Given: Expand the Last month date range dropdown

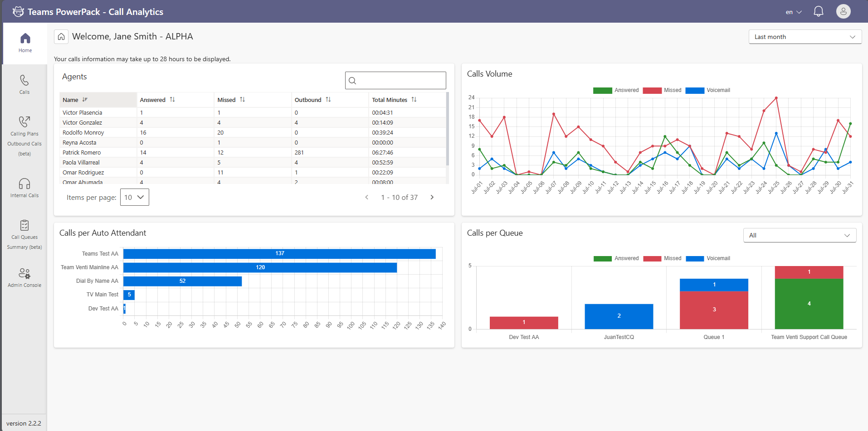Looking at the screenshot, I should (x=805, y=37).
